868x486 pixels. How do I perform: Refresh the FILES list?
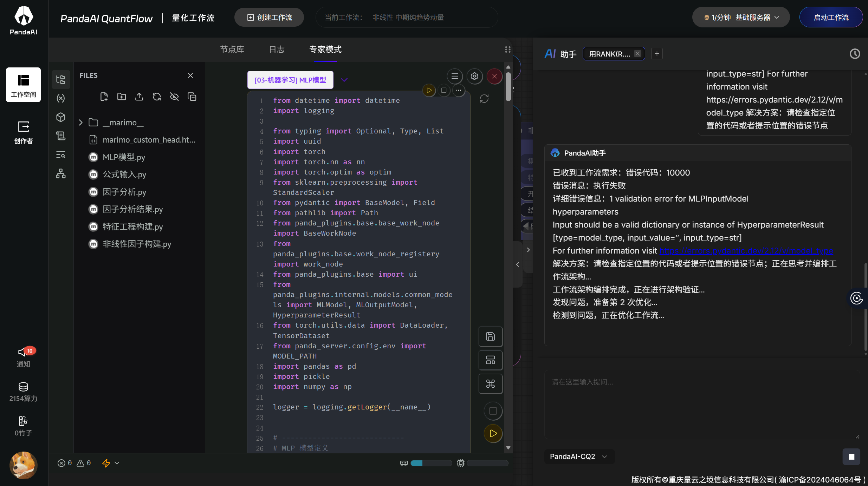click(x=157, y=97)
